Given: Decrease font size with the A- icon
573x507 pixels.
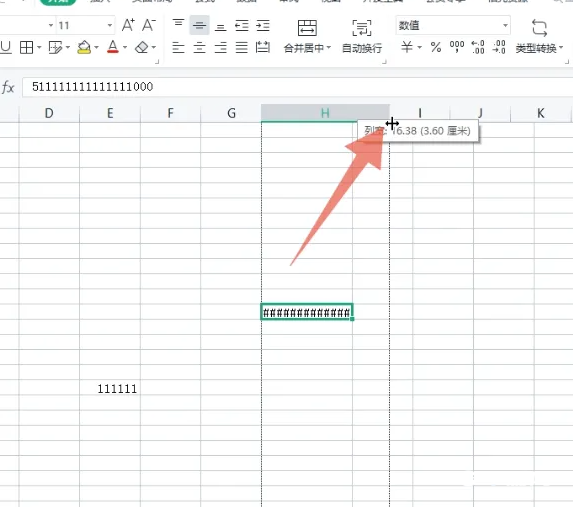Looking at the screenshot, I should click(x=149, y=25).
